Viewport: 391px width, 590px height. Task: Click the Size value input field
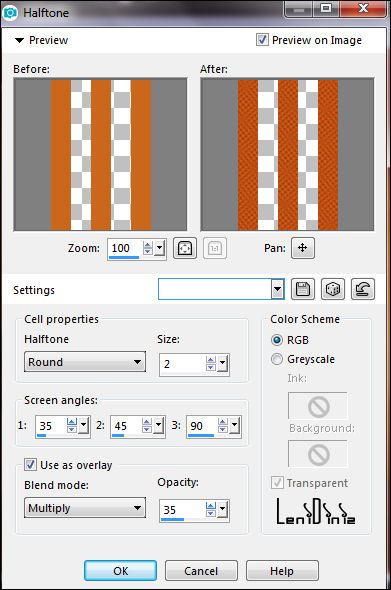coord(183,364)
